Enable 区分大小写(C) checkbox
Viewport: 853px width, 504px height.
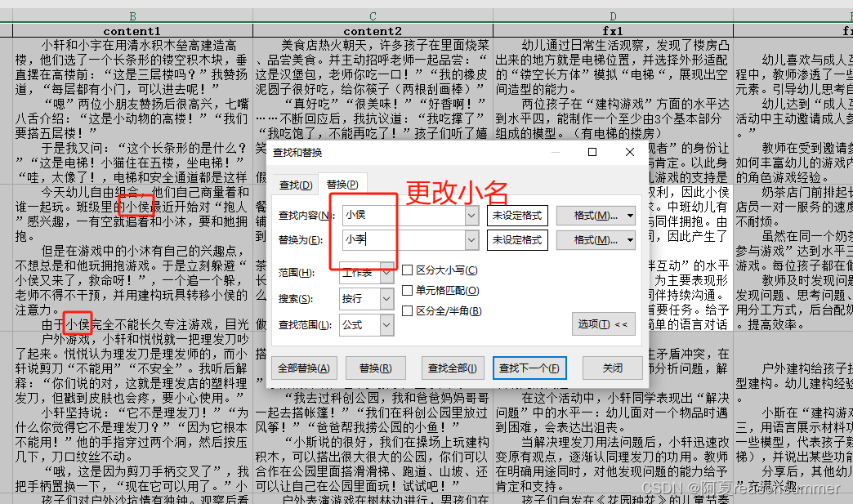407,270
